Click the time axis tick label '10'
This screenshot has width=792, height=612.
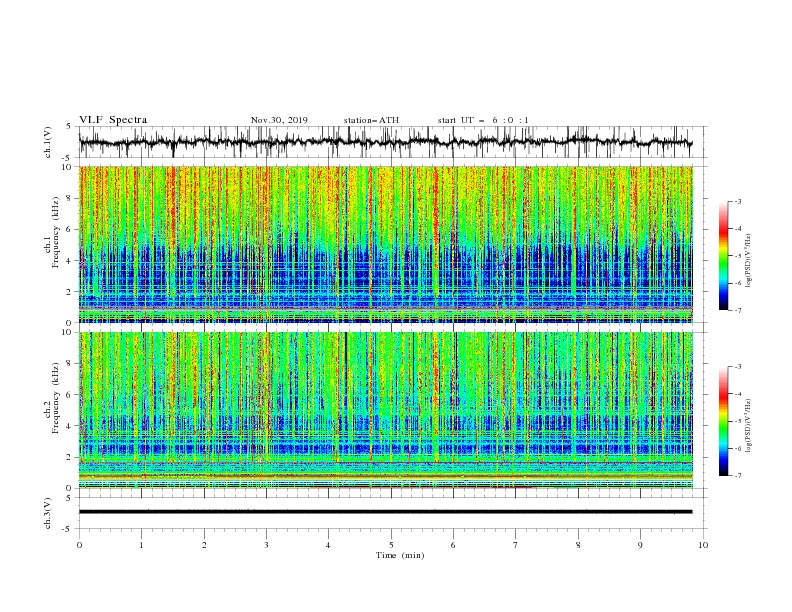(x=703, y=545)
